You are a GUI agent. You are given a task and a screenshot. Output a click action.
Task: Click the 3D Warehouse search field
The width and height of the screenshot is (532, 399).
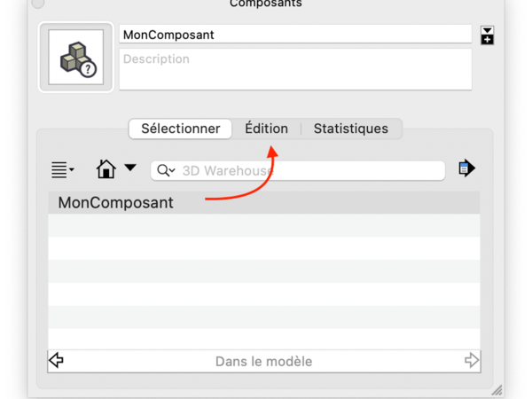pos(310,170)
